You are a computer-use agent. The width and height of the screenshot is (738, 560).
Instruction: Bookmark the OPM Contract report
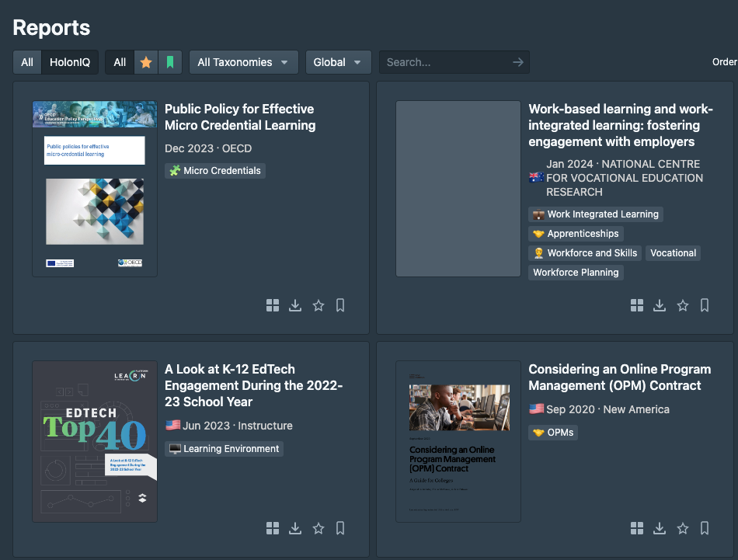[x=705, y=528]
